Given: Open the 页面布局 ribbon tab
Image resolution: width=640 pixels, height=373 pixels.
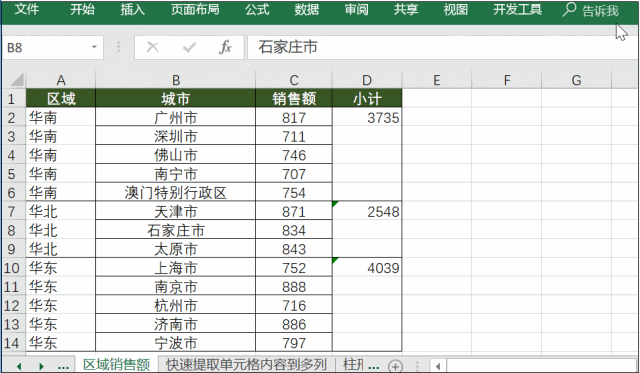Looking at the screenshot, I should pos(195,9).
